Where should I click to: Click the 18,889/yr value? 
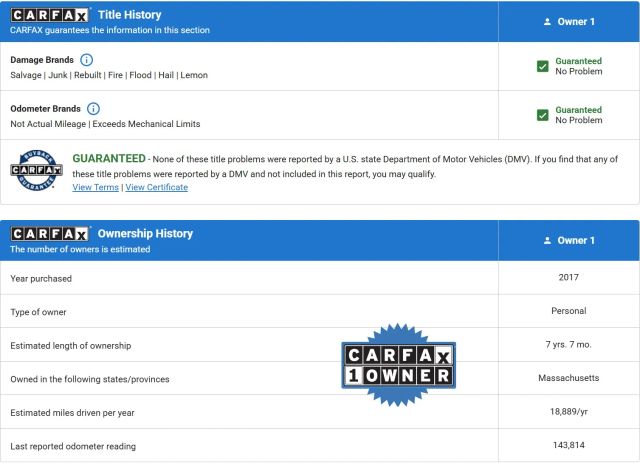click(569, 411)
